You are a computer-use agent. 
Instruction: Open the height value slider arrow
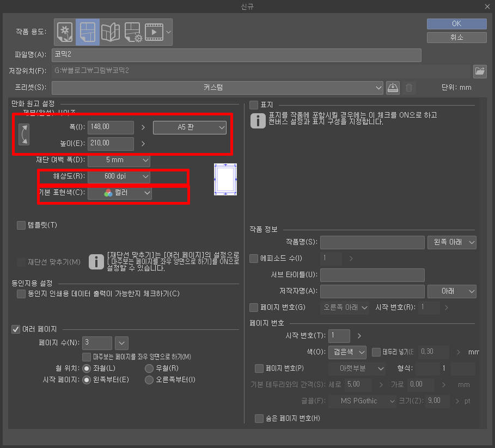(x=143, y=144)
